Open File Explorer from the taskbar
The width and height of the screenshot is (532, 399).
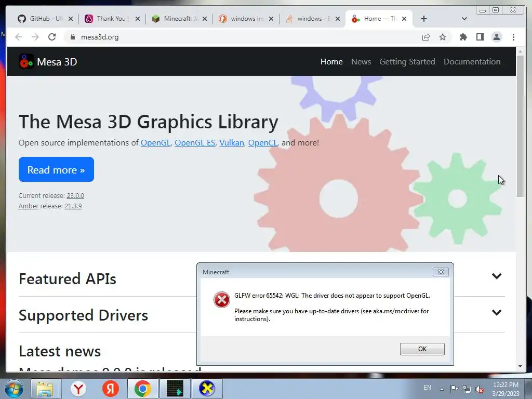(45, 389)
